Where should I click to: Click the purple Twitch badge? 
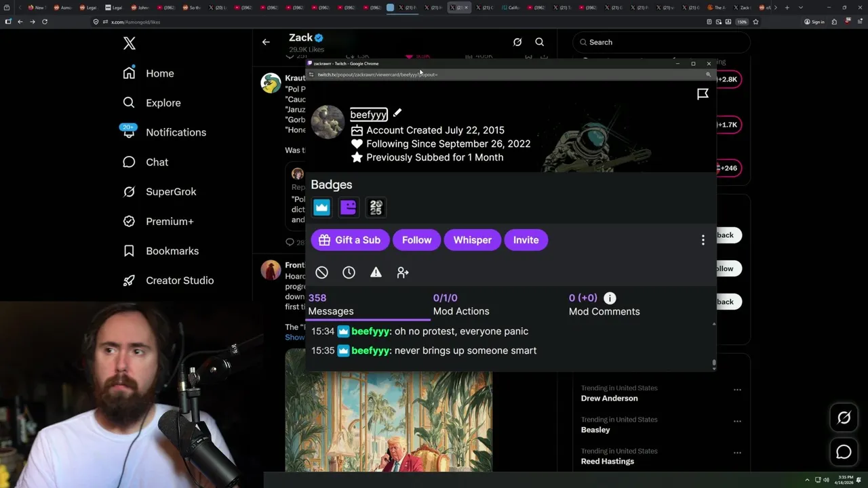pos(349,207)
